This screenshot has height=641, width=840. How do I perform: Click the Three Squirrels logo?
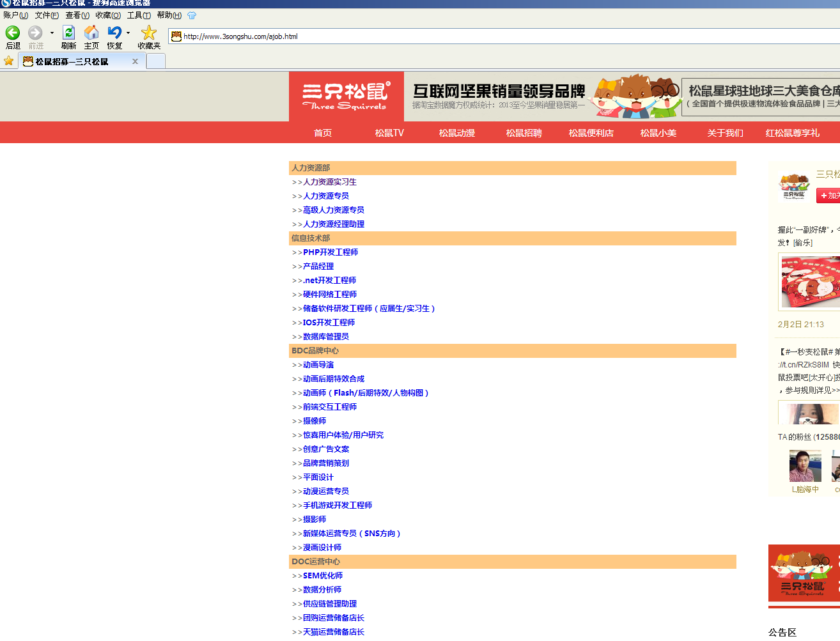[x=346, y=96]
